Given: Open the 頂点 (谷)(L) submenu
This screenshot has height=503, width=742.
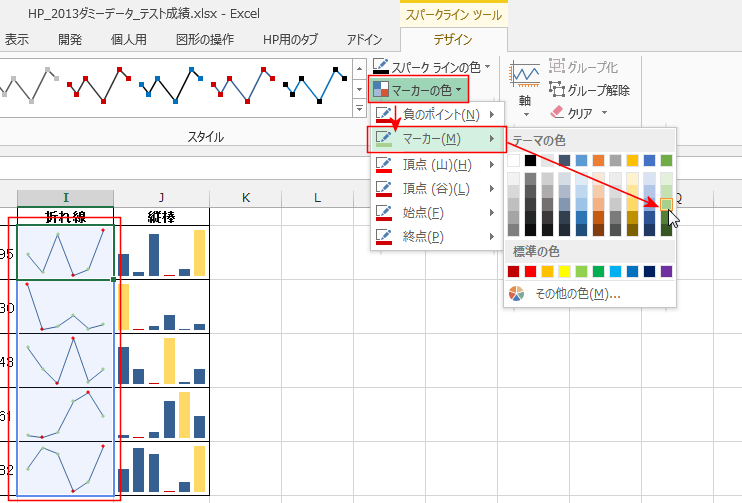Looking at the screenshot, I should click(x=436, y=189).
